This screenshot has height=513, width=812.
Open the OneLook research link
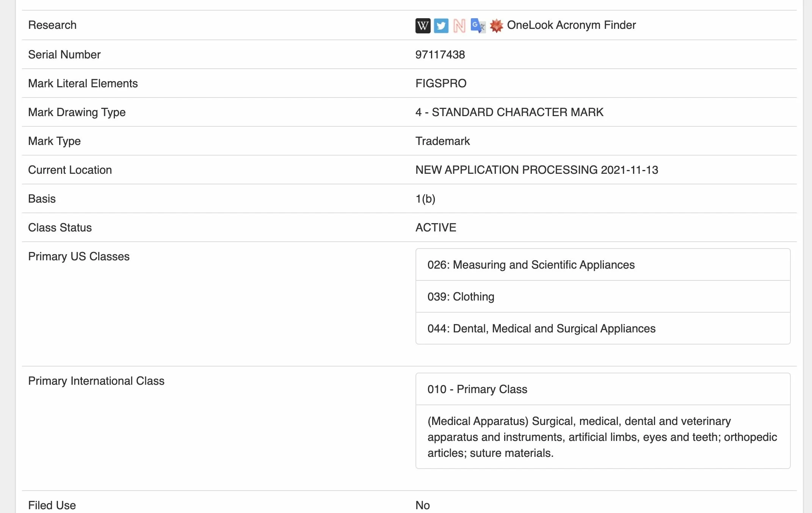pyautogui.click(x=530, y=25)
